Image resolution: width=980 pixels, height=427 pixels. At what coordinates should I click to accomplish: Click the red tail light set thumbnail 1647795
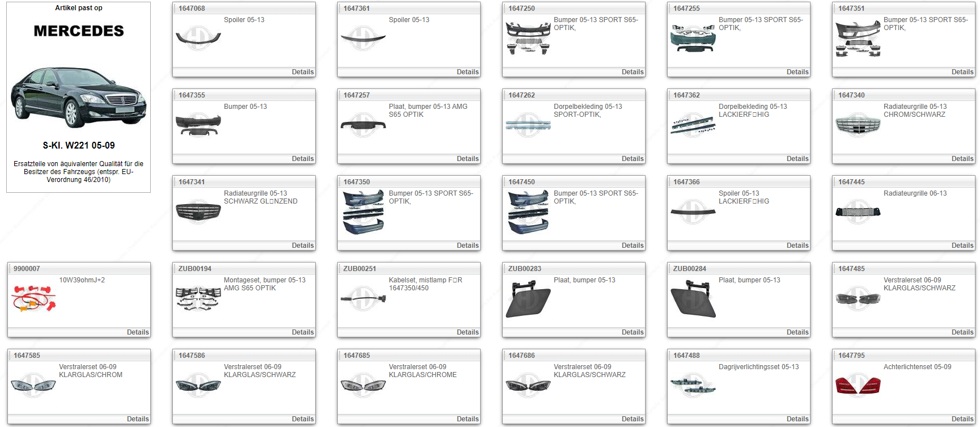click(x=858, y=385)
